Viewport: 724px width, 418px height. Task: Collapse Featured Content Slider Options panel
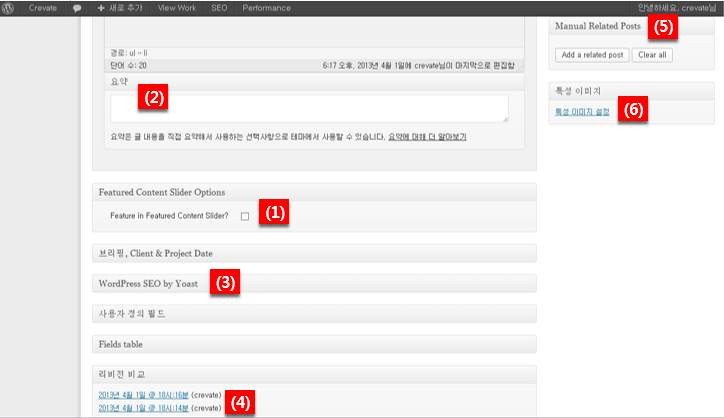coord(314,192)
